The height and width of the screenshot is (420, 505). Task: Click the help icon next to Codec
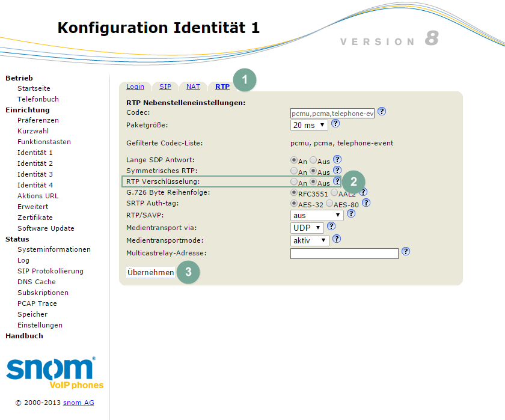(x=382, y=112)
